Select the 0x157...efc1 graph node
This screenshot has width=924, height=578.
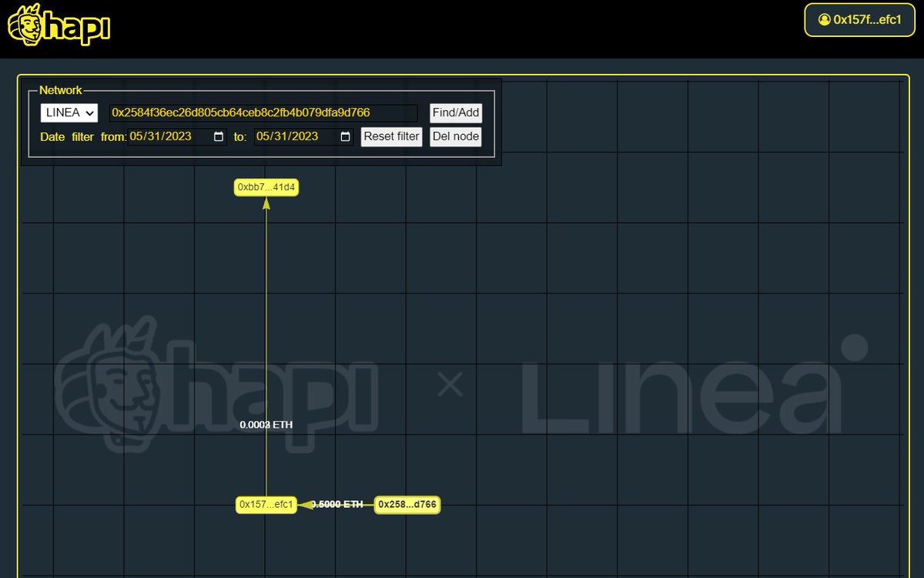[266, 505]
